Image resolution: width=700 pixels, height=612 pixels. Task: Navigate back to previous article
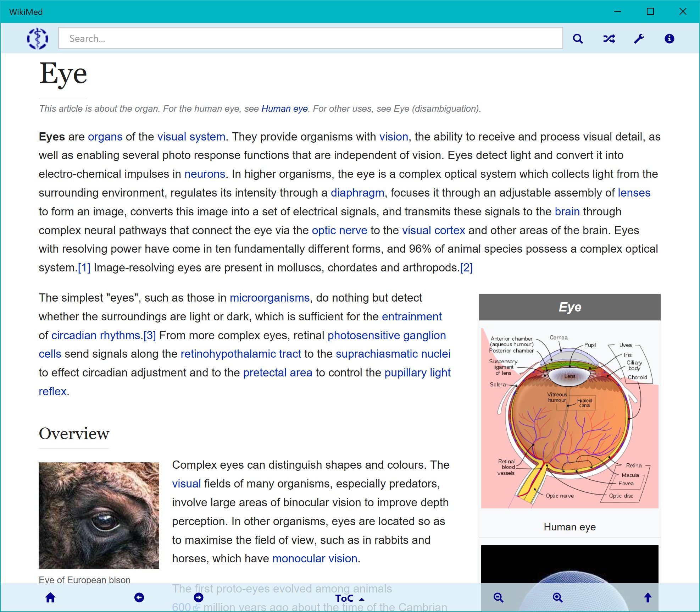coord(140,597)
